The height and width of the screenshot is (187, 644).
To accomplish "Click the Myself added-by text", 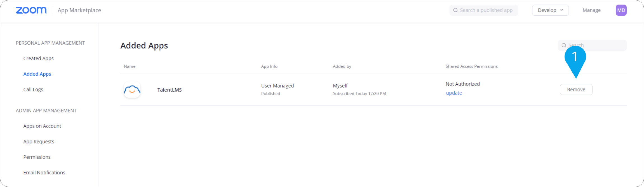I will (x=340, y=86).
